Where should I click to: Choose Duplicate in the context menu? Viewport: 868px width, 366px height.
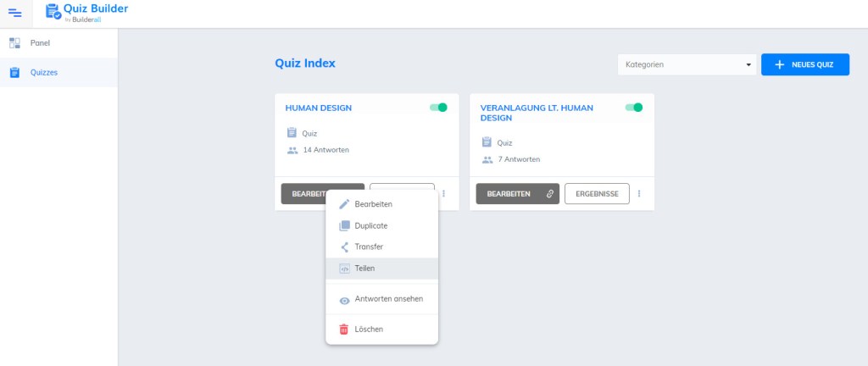coord(370,226)
